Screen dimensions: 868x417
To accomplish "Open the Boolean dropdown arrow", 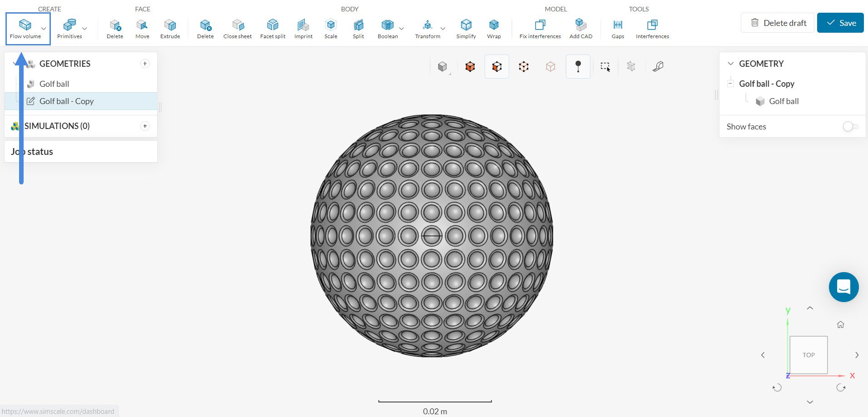I will (402, 29).
